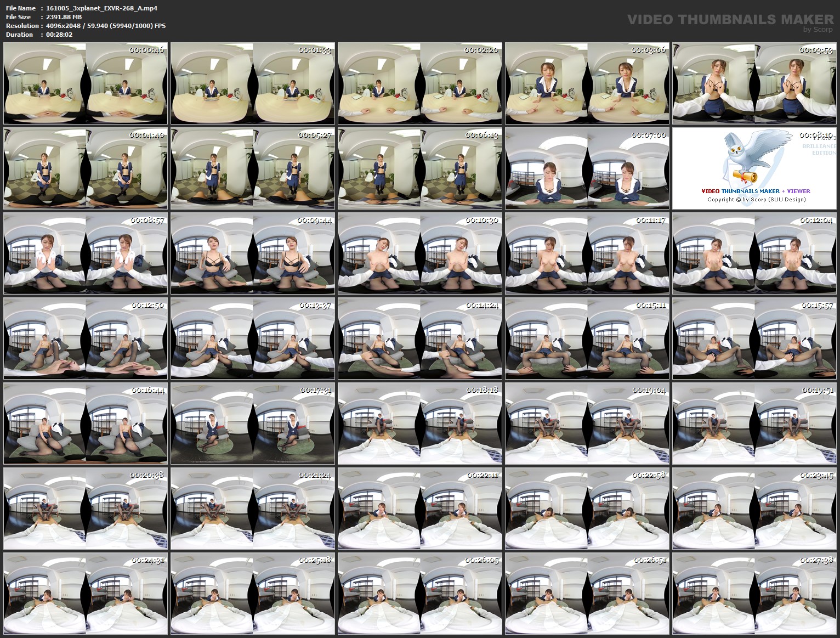Click the red VIDEO part of the logo text
The width and height of the screenshot is (840, 638).
711,191
